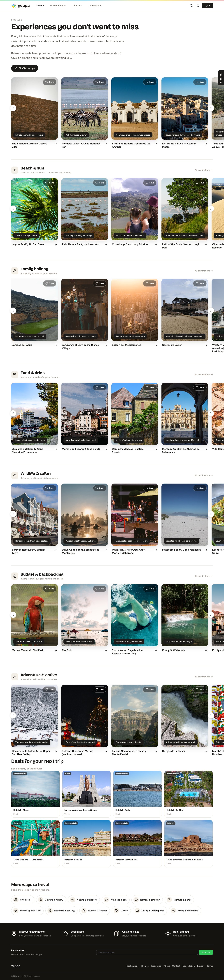Viewport: 224px width, 980px height.
Task: Click the arrow beside Marché de Fécamp
Action: pos(106,449)
